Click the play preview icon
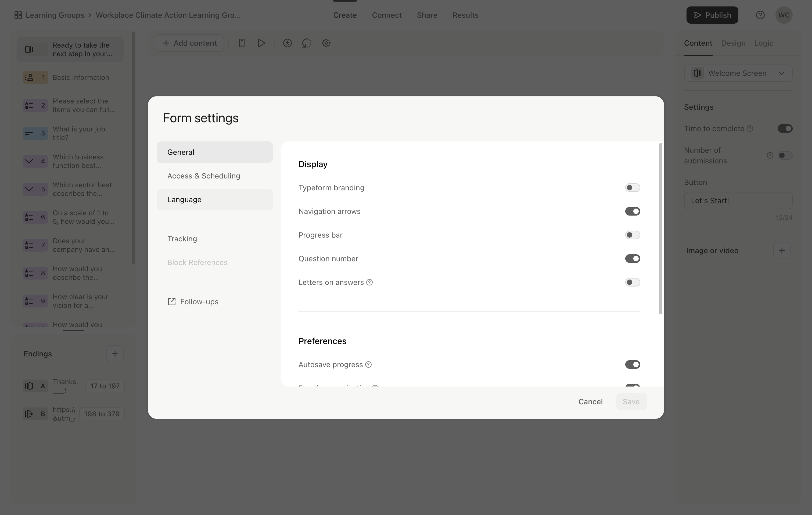The width and height of the screenshot is (812, 515). 261,43
